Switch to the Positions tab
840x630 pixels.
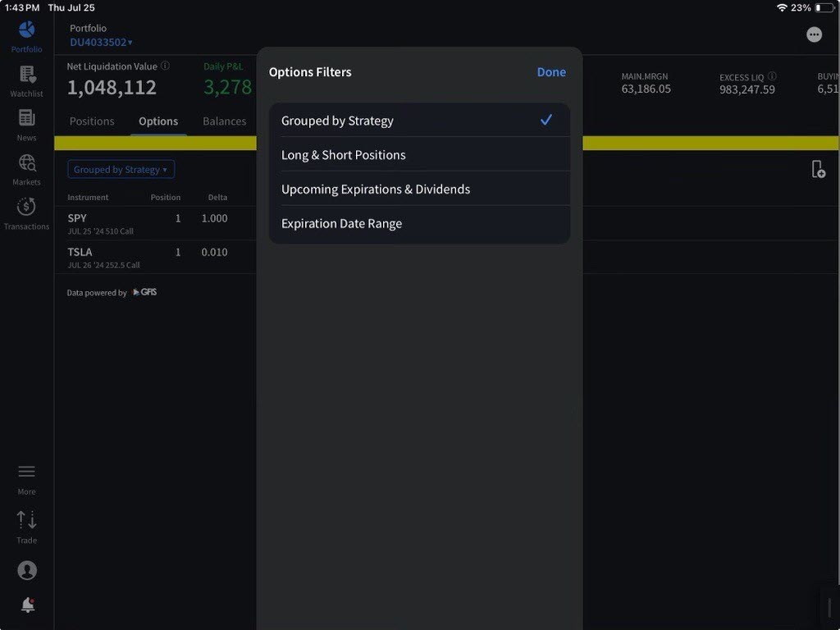(x=92, y=121)
